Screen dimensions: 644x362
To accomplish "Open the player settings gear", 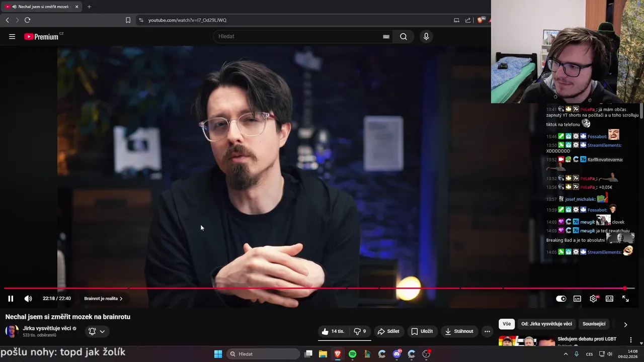I will [594, 299].
